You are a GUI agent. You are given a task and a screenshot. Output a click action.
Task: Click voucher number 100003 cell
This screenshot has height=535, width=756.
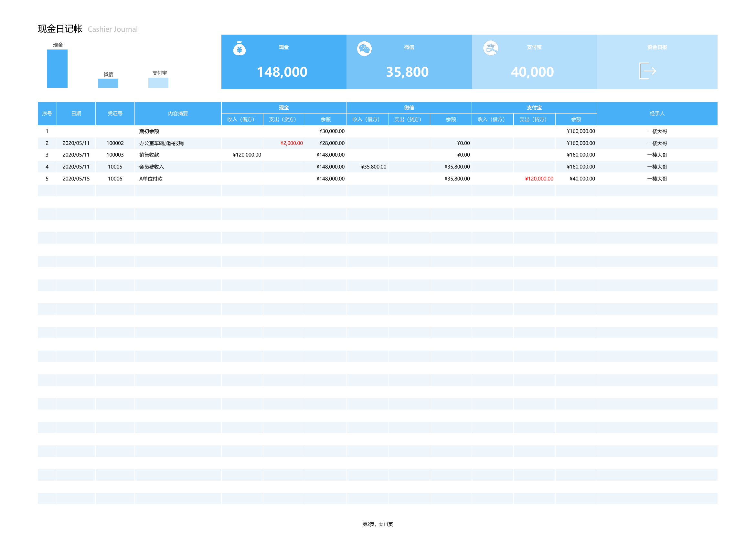point(115,155)
